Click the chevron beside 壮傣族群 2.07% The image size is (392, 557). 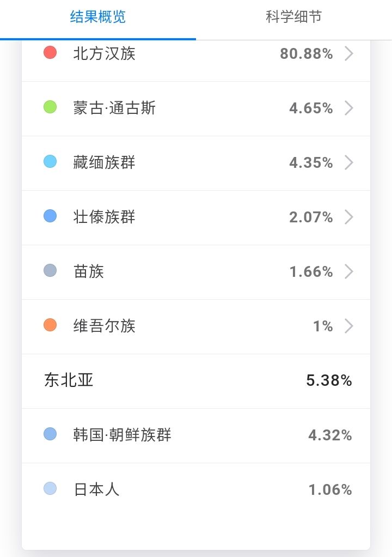pos(349,217)
